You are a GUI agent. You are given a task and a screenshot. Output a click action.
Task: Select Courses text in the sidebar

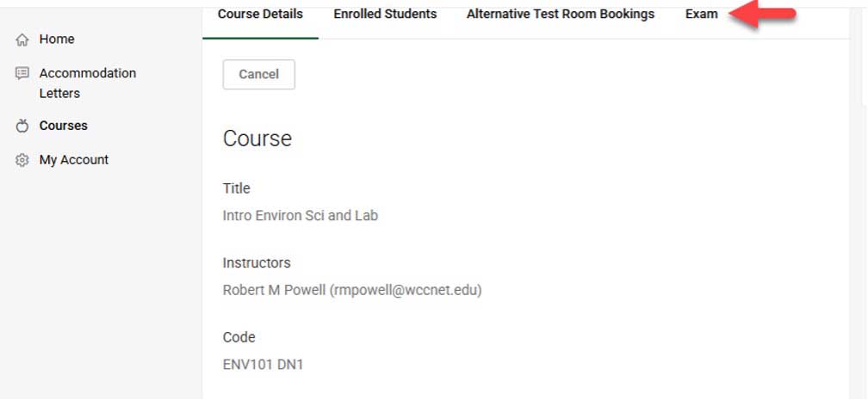[63, 126]
